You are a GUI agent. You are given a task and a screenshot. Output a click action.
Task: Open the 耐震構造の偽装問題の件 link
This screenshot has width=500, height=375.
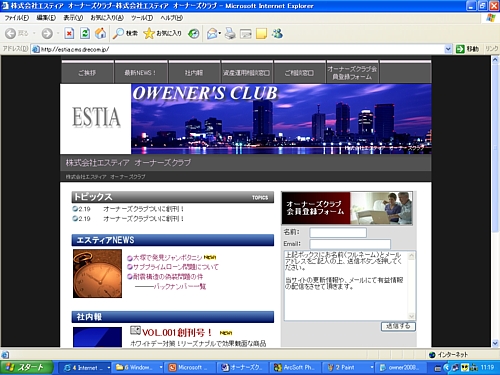pos(168,277)
